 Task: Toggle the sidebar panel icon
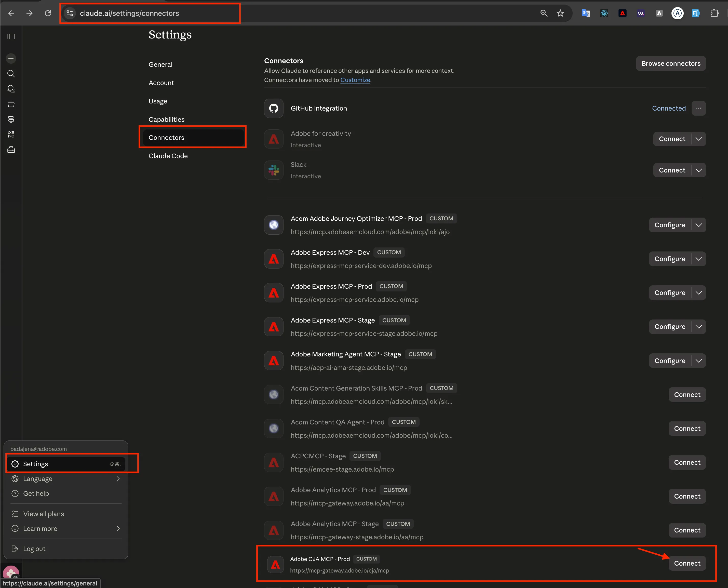[x=11, y=36]
